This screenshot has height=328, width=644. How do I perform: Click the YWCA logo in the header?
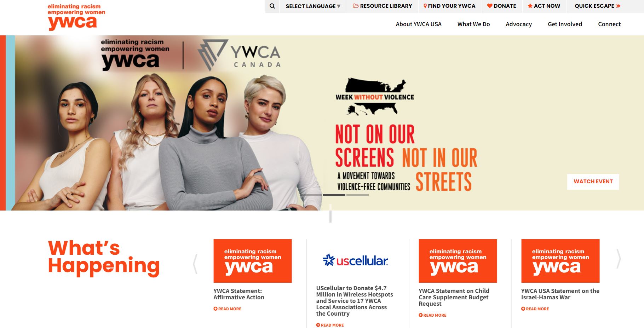coord(76,17)
